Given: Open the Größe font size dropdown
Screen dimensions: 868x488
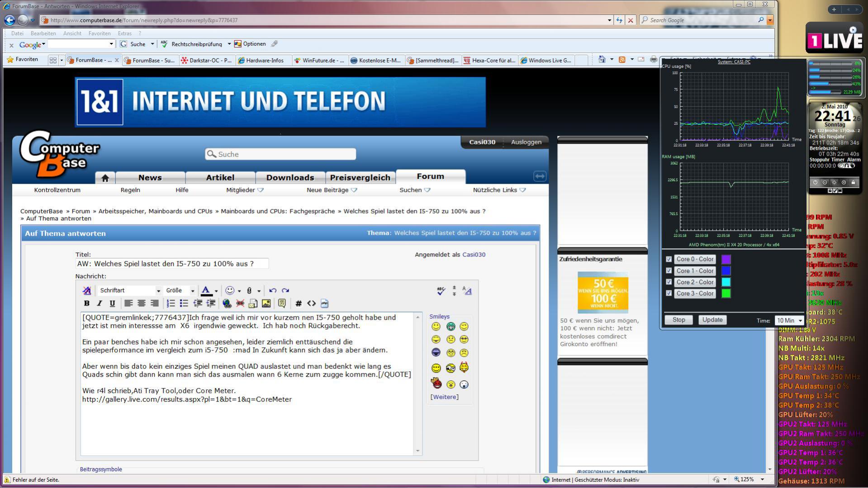Looking at the screenshot, I should pos(180,290).
